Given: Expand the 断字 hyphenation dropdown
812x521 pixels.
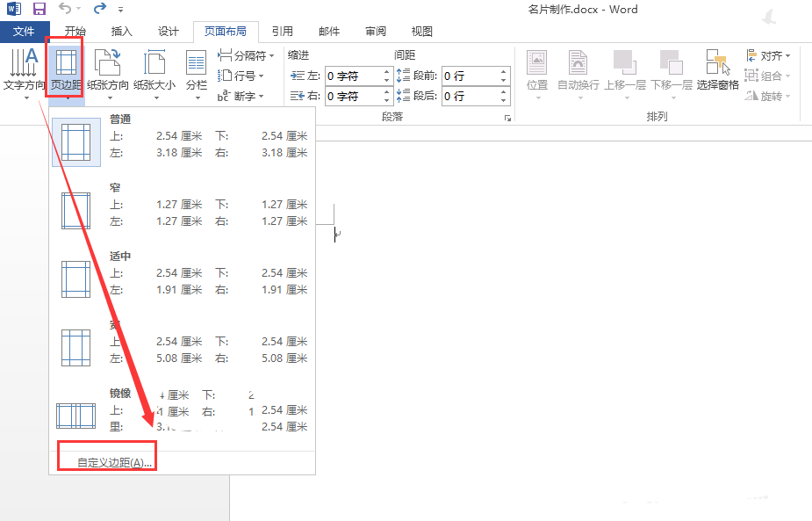Looking at the screenshot, I should coord(241,97).
